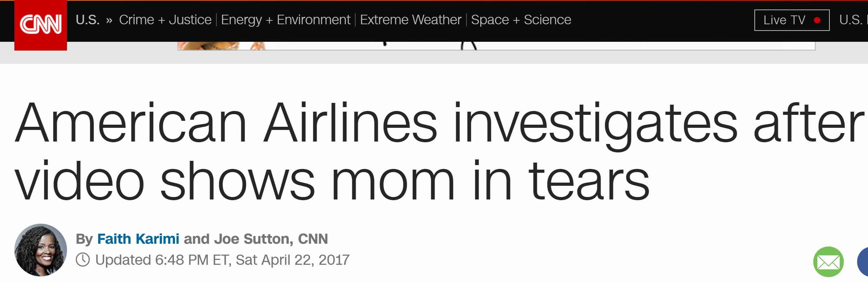Click the clock icon beside Updated
This screenshot has width=868, height=282.
pyautogui.click(x=83, y=260)
